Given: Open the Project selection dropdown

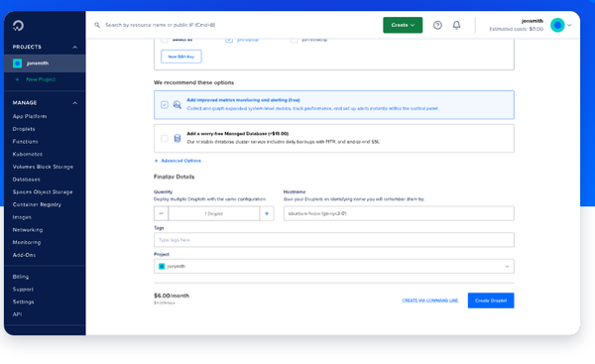Looking at the screenshot, I should tap(334, 267).
